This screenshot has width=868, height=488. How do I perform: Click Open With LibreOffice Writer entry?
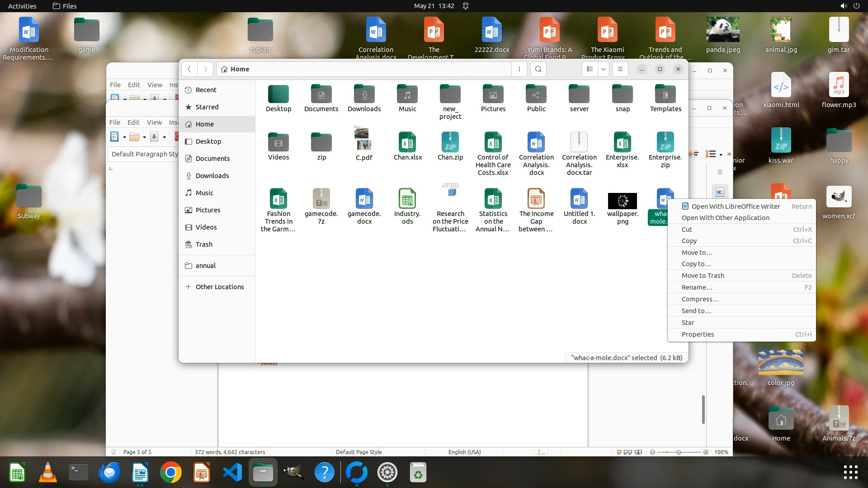point(735,206)
